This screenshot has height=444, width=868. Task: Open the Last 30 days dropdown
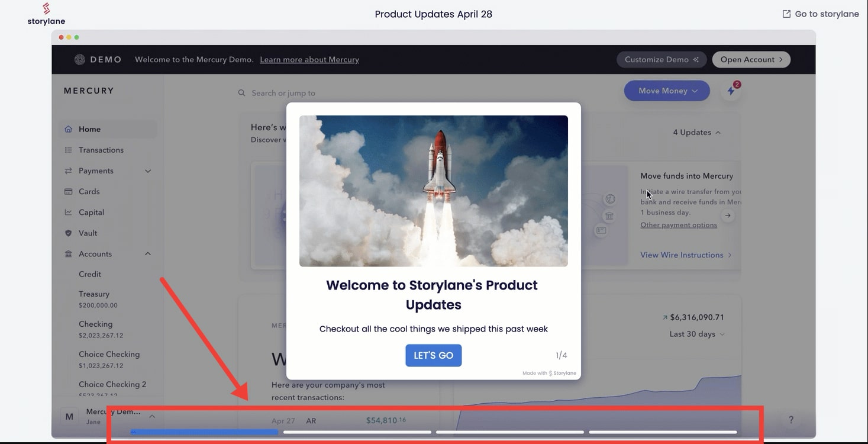(x=697, y=334)
